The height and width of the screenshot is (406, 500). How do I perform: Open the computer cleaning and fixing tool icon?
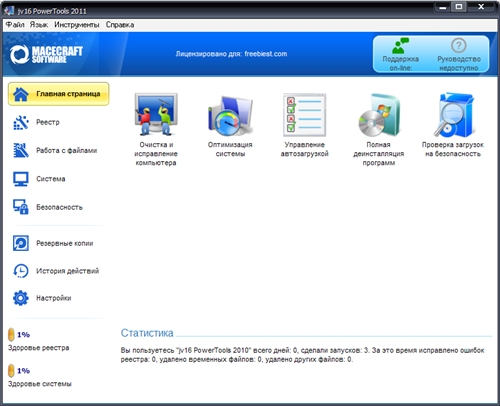pos(156,114)
